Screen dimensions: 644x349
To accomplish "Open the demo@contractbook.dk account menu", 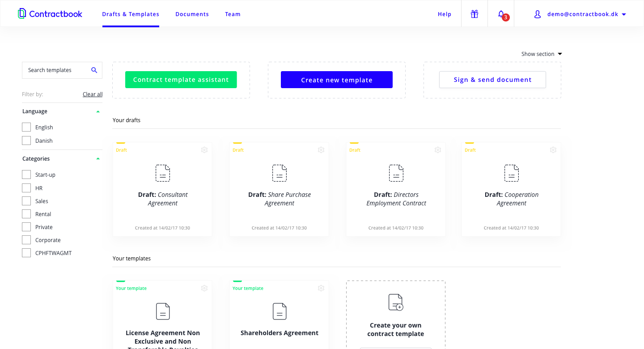I will (x=587, y=14).
